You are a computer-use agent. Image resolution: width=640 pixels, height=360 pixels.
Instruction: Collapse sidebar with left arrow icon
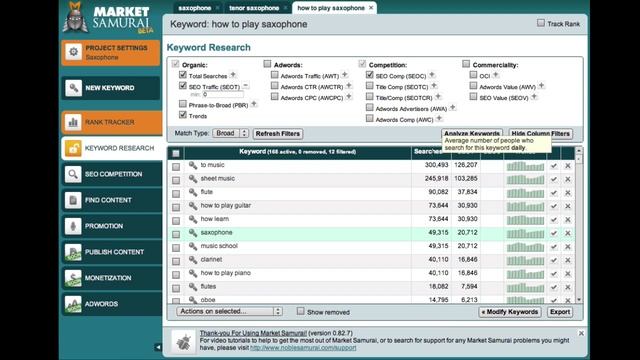(158, 347)
